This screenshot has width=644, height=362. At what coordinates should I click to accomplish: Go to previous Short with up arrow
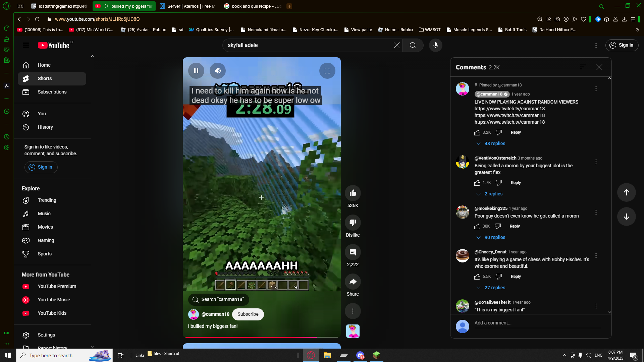(627, 192)
